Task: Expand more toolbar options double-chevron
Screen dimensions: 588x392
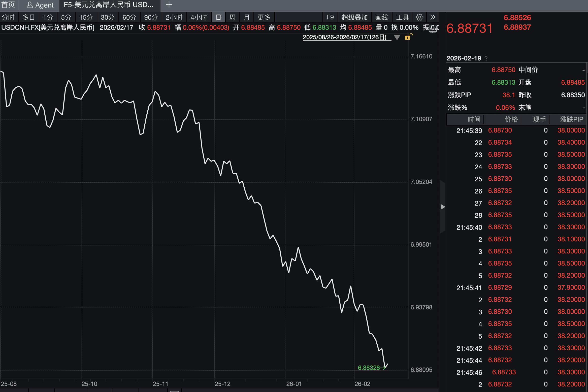Action: coord(433,17)
